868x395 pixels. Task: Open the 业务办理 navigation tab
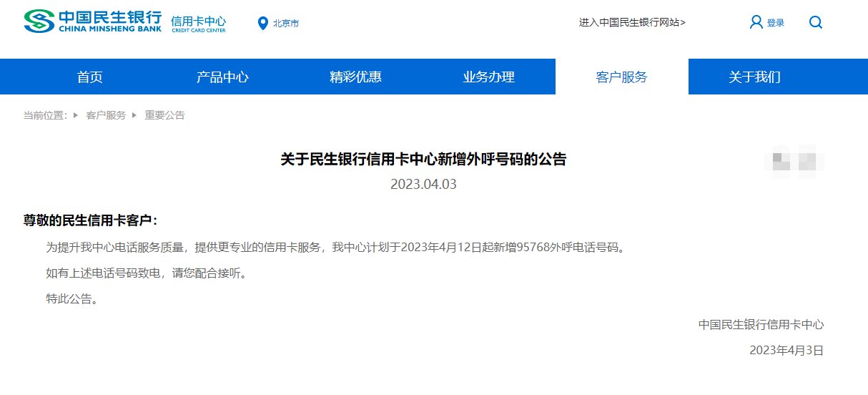(x=488, y=77)
